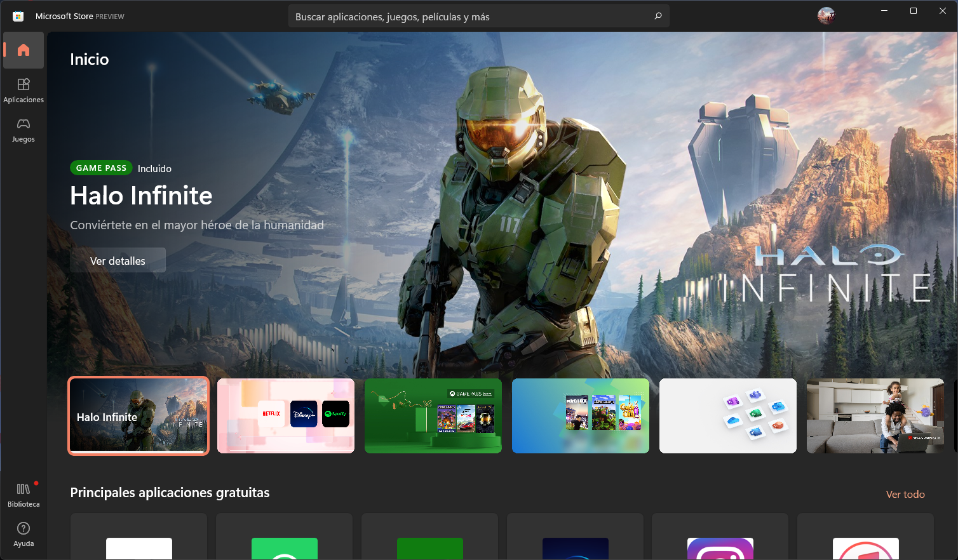Click the Inicio page heading
Screen dimensions: 958x560
(90, 59)
